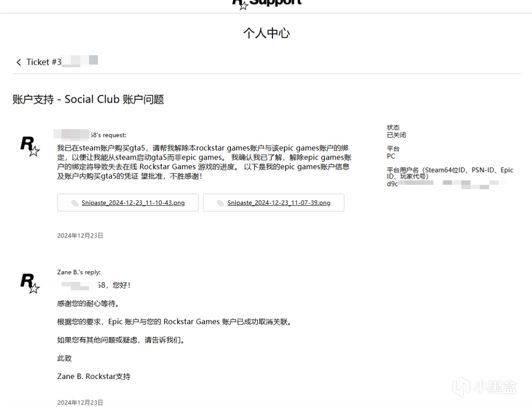
Task: Click the "'s request:" label text
Action: coord(108,135)
